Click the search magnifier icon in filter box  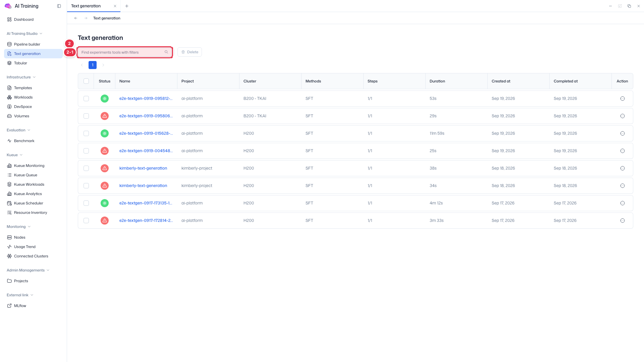click(166, 52)
